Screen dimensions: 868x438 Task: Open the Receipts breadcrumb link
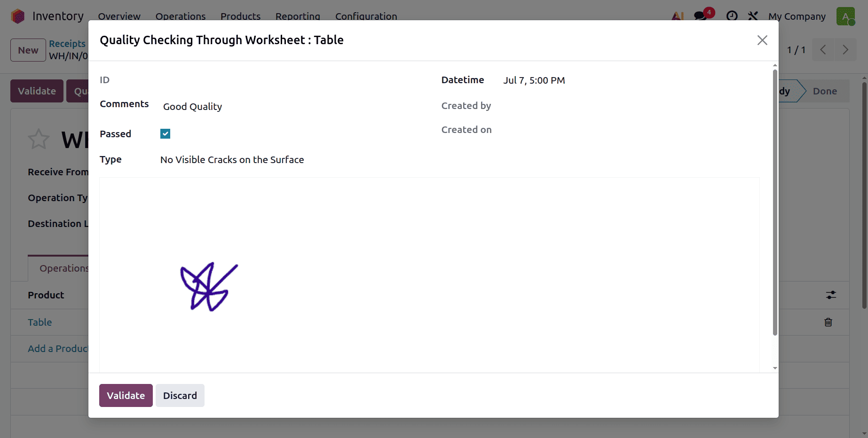67,44
